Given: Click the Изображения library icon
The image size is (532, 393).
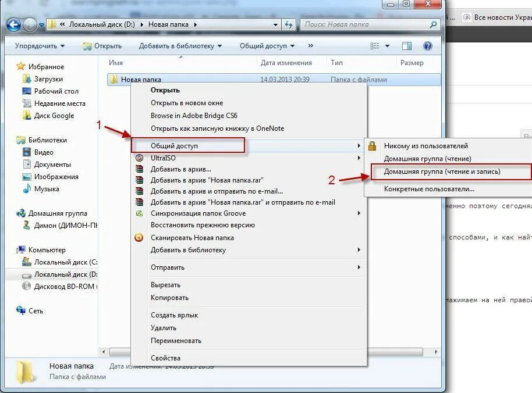Looking at the screenshot, I should tap(27, 177).
